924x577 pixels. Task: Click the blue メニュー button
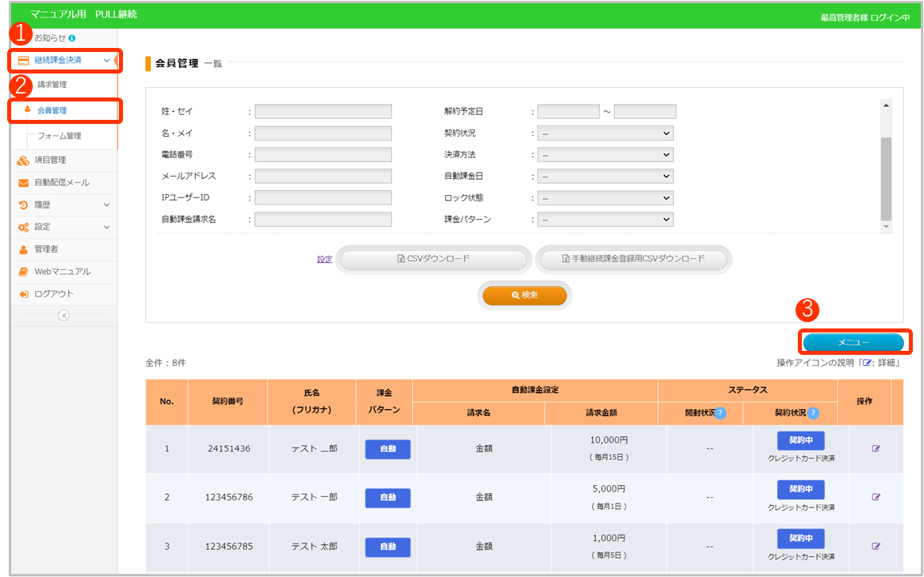853,342
